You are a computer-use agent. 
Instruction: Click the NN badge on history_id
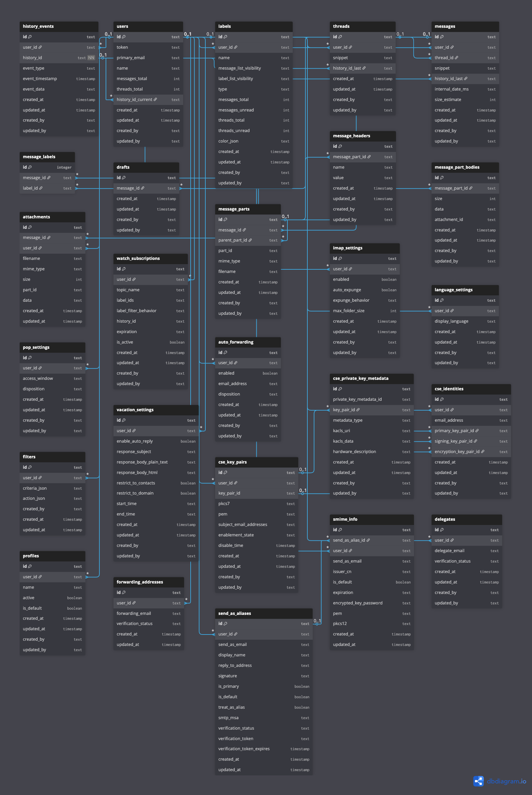[x=91, y=58]
